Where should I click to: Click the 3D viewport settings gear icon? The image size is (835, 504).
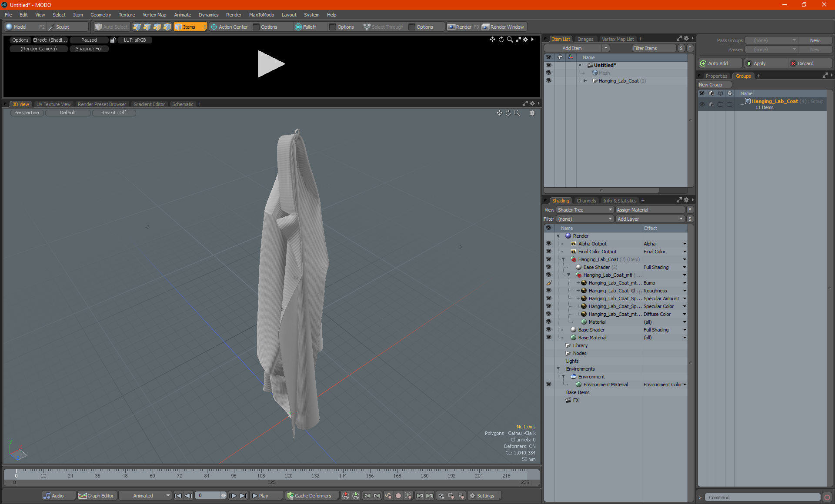tap(532, 113)
